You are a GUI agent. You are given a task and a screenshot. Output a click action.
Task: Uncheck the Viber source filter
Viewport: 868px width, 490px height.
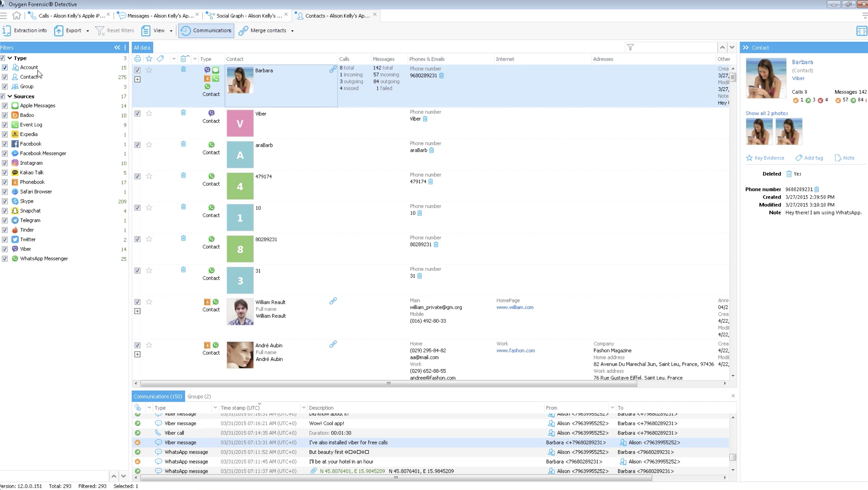[5, 249]
